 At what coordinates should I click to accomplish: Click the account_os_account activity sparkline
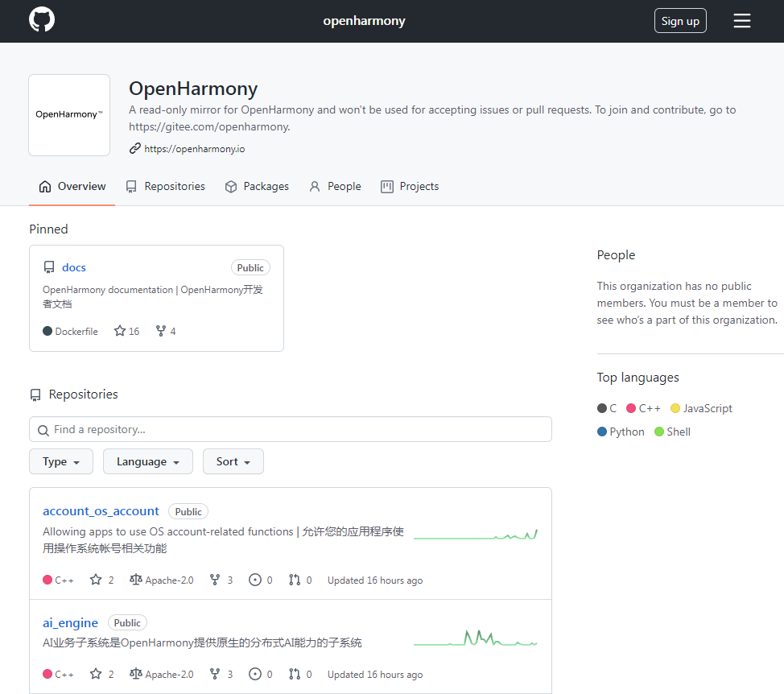click(x=476, y=535)
